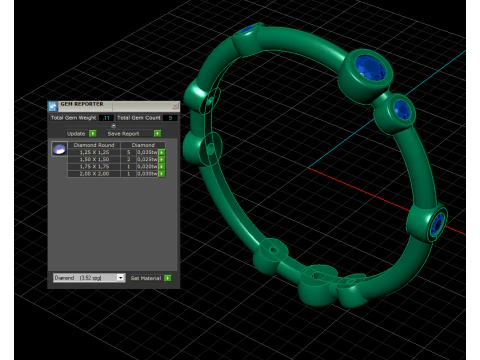Open the Diamond (3.52 spg) material dropdown
Viewport: 480px width, 360px height.
[89, 278]
